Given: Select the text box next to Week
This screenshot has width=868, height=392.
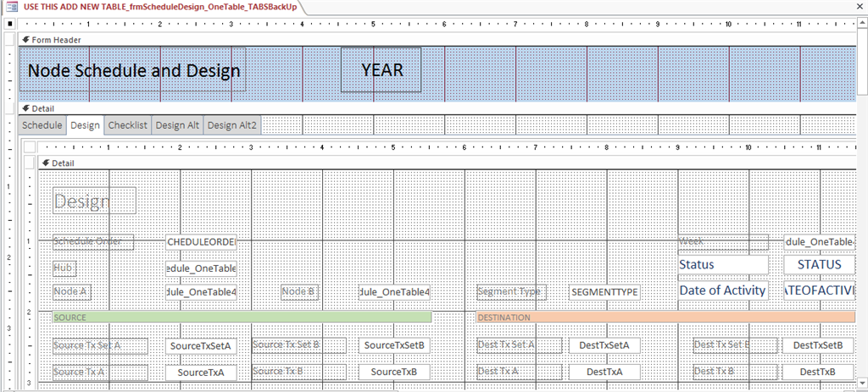Looking at the screenshot, I should [x=819, y=241].
